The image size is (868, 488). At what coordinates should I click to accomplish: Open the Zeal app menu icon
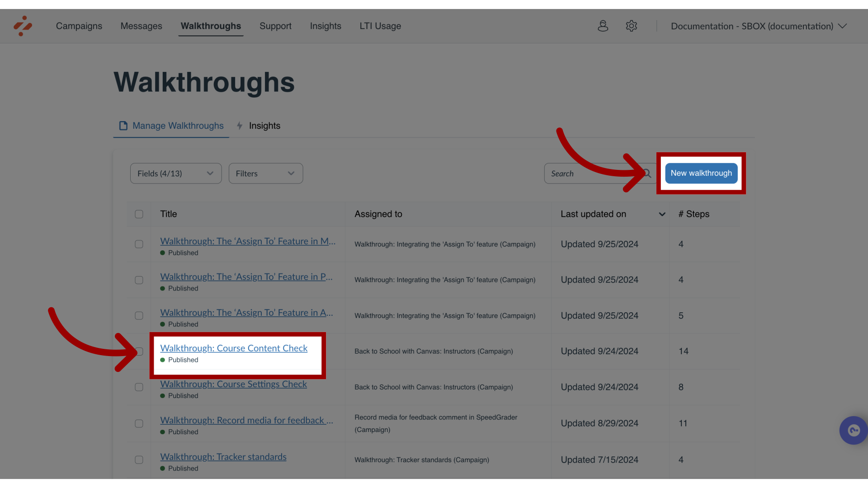(x=22, y=26)
